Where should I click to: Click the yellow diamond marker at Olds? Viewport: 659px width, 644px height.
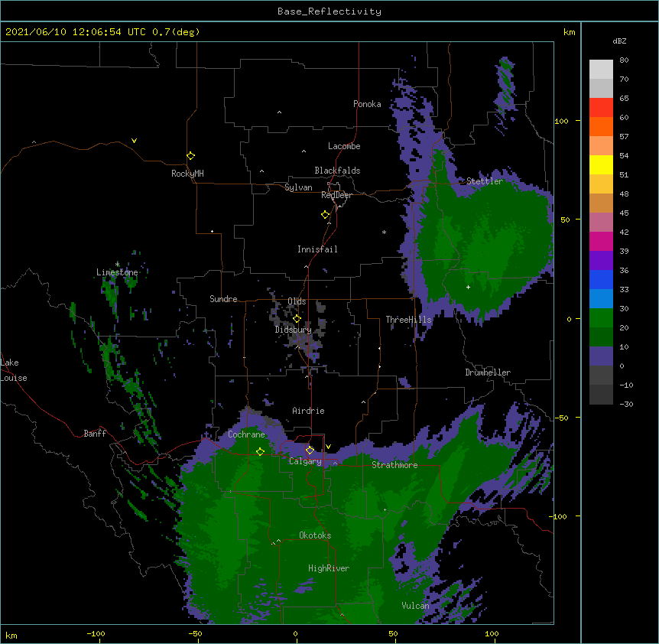tap(297, 319)
